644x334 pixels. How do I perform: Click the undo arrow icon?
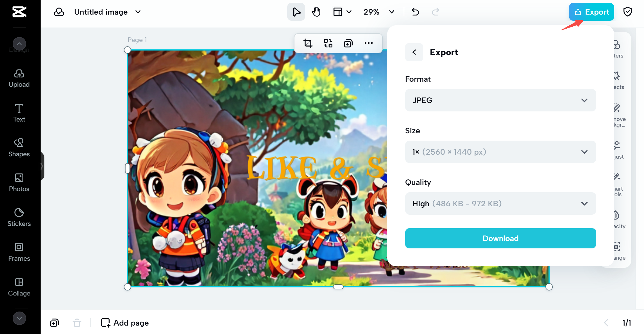415,12
